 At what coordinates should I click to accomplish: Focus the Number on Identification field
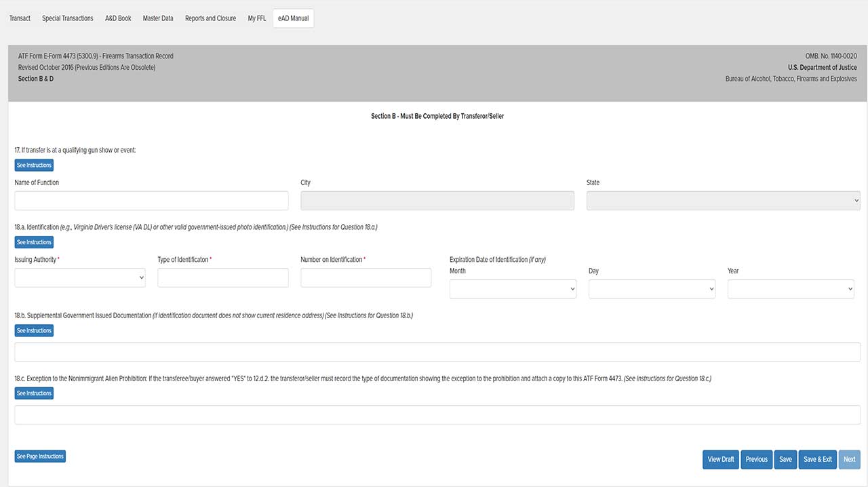366,278
